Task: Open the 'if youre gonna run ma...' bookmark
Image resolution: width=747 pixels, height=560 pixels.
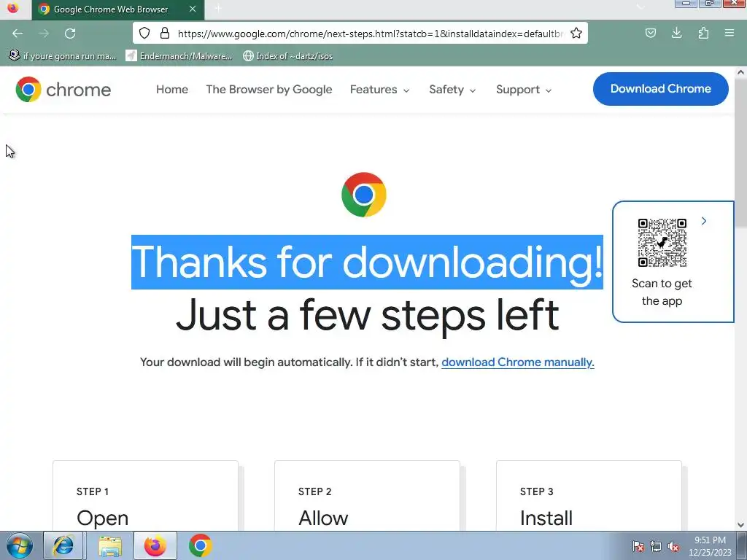Action: (63, 55)
